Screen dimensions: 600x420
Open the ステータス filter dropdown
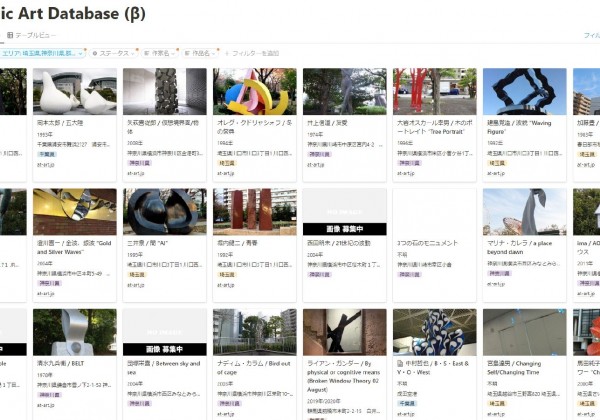[114, 54]
